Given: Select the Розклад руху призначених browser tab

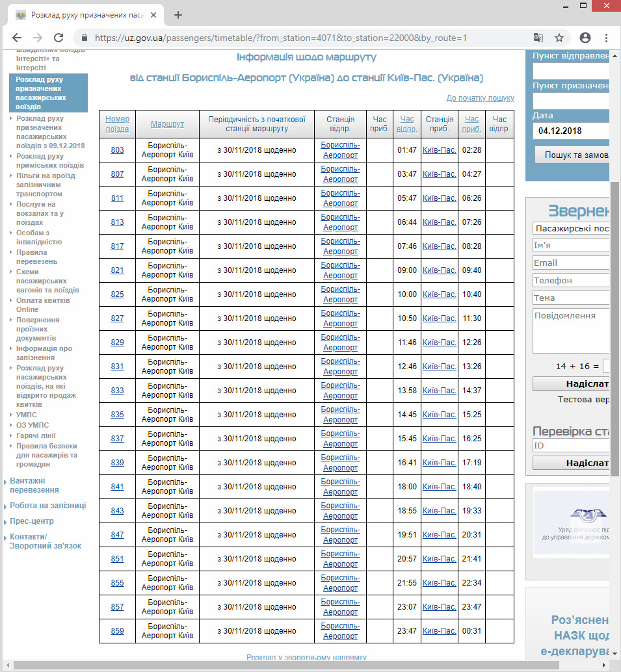Looking at the screenshot, I should tap(86, 15).
